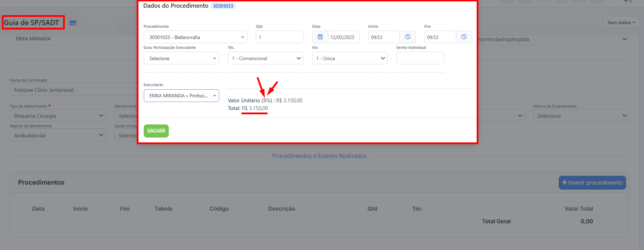644x250 pixels.
Task: Click the green SALVAR button
Action: pos(156,131)
